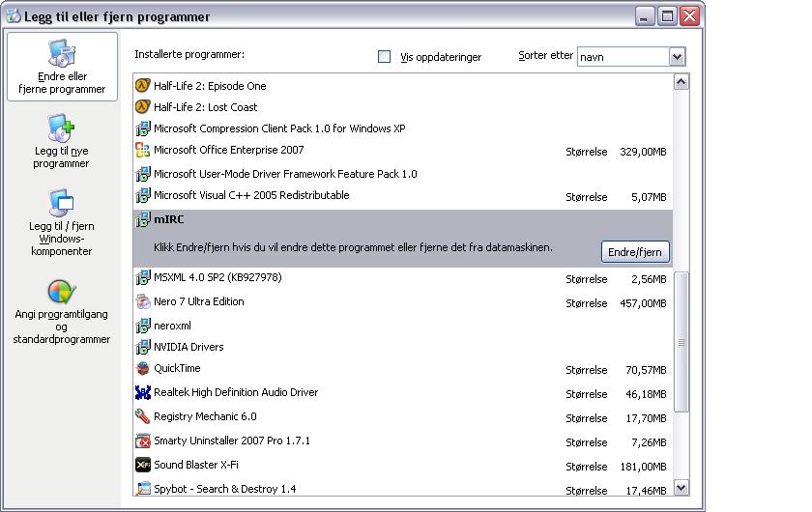Image resolution: width=812 pixels, height=512 pixels.
Task: Select Smarty Uninstaller 2007 Pro 1.7.1 entry
Action: [x=403, y=441]
